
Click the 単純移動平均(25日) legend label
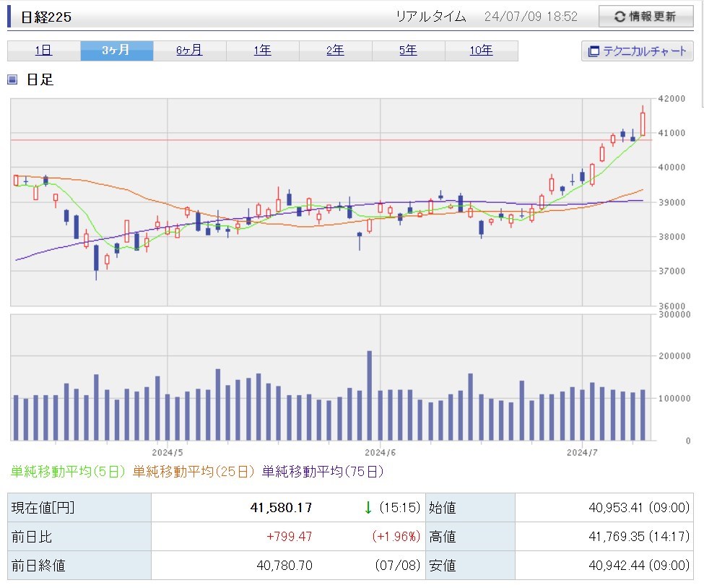click(x=194, y=472)
